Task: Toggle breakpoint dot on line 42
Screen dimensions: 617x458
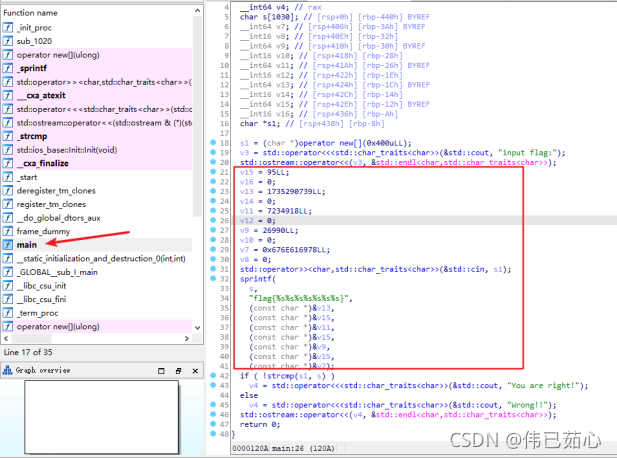Action: 213,375
